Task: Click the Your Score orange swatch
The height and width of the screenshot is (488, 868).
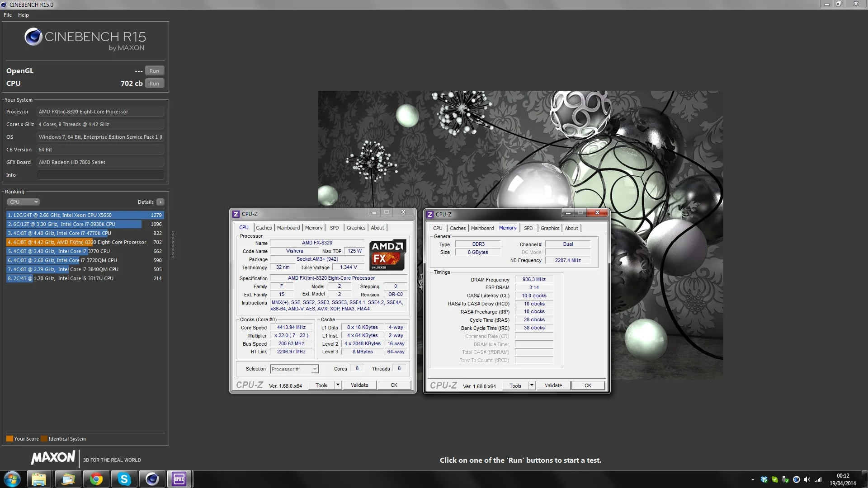Action: (9, 439)
